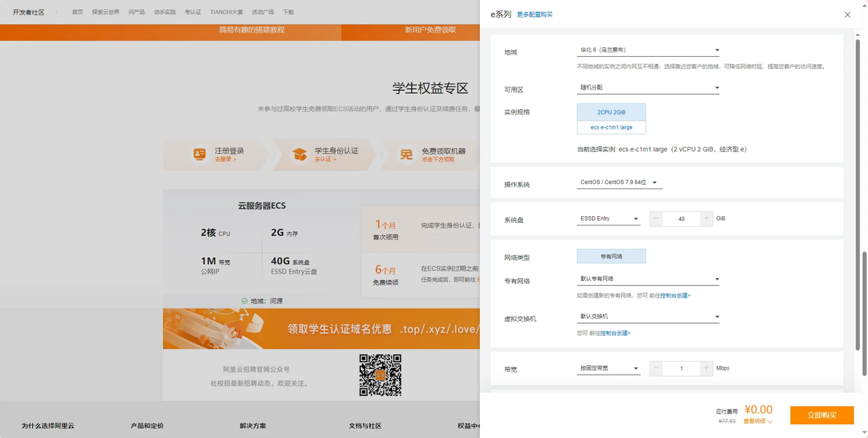Open 控制台创建 link under 专有网络
The width and height of the screenshot is (868, 438).
click(x=675, y=296)
